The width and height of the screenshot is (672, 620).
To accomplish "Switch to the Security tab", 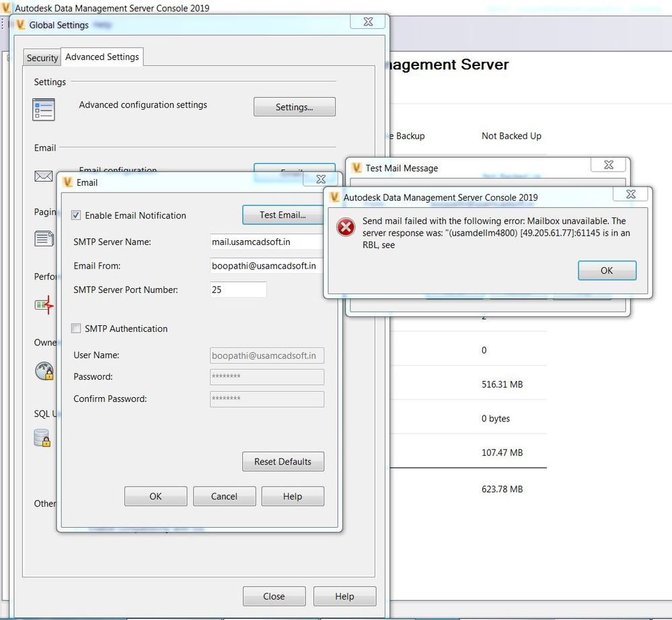I will [42, 58].
